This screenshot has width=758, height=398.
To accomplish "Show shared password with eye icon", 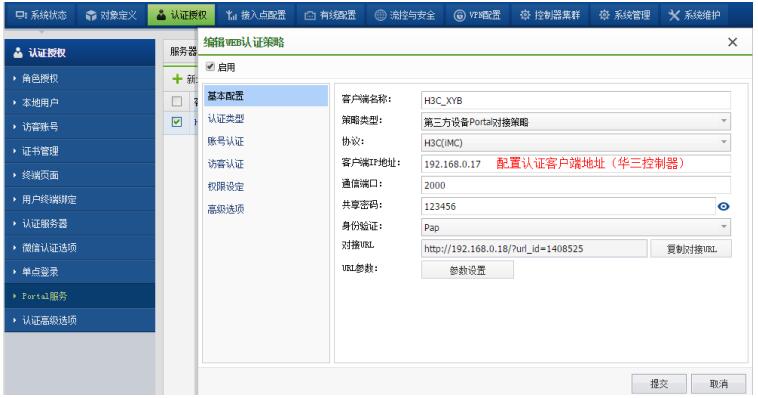I will (723, 206).
